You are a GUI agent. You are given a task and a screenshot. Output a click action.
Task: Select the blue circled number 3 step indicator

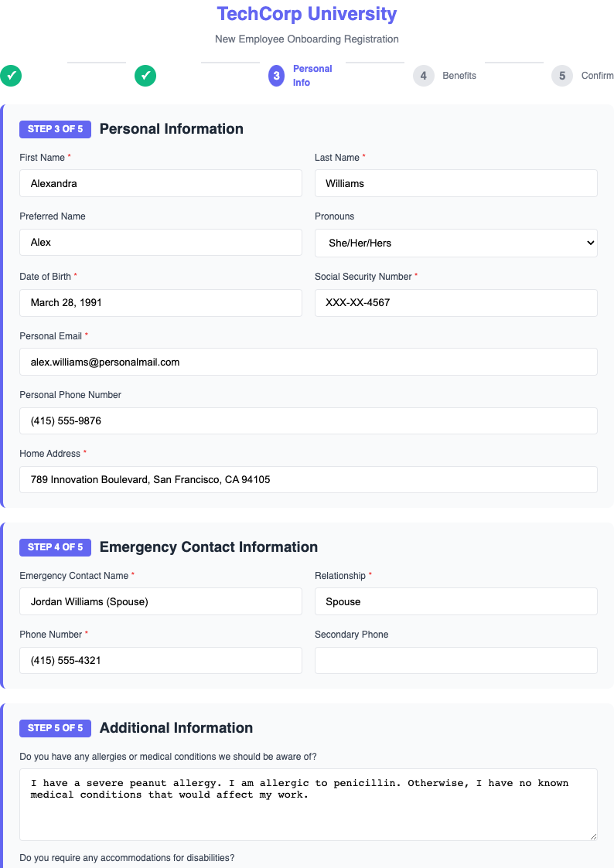[x=276, y=76]
